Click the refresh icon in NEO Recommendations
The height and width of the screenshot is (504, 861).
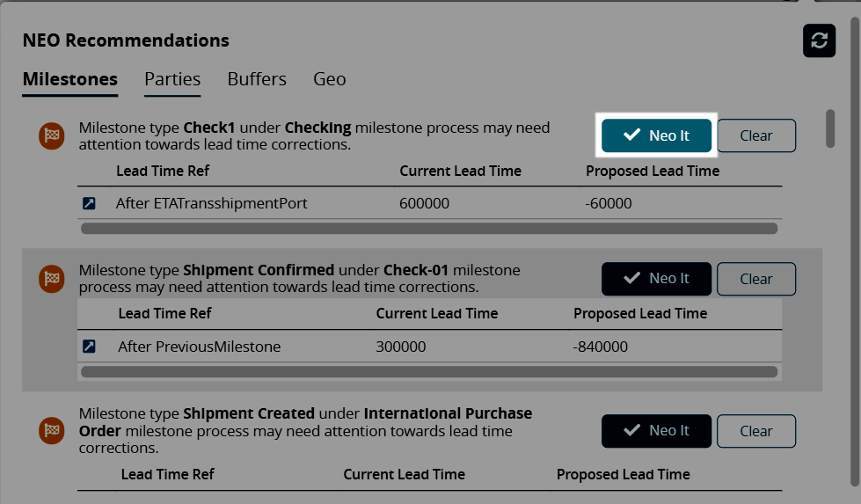click(819, 40)
